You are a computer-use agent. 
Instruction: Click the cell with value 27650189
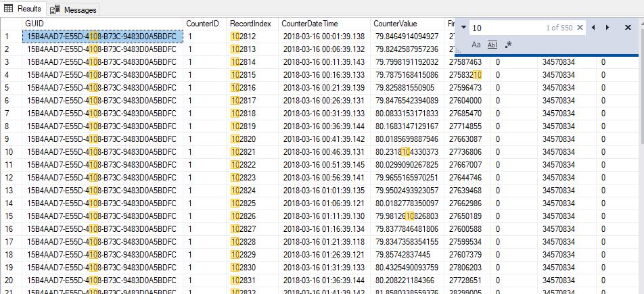pos(467,216)
